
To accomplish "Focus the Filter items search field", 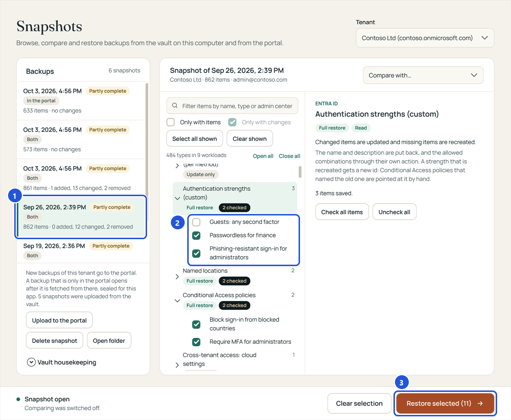I will [232, 106].
